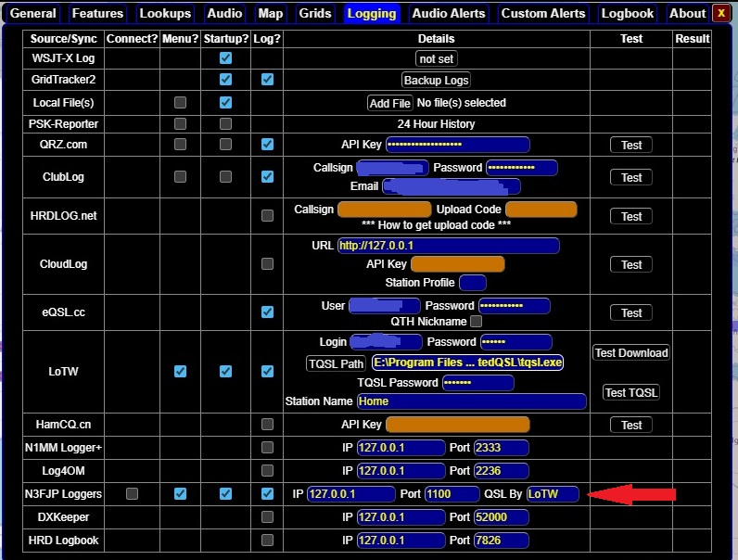738x560 pixels.
Task: Toggle LoTW log checkbox
Action: click(x=267, y=371)
